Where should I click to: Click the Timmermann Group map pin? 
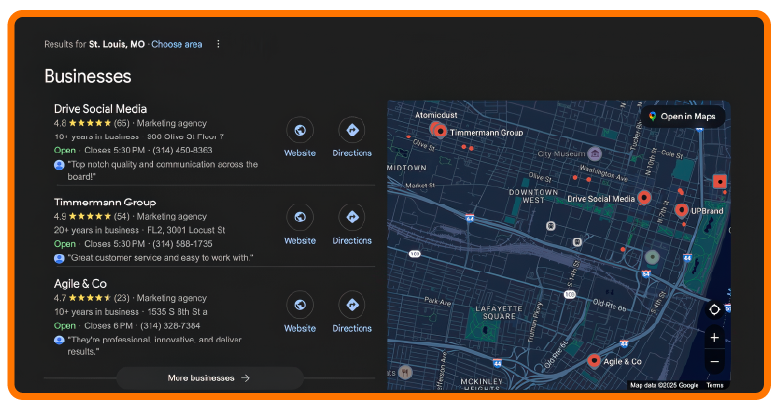click(x=437, y=130)
